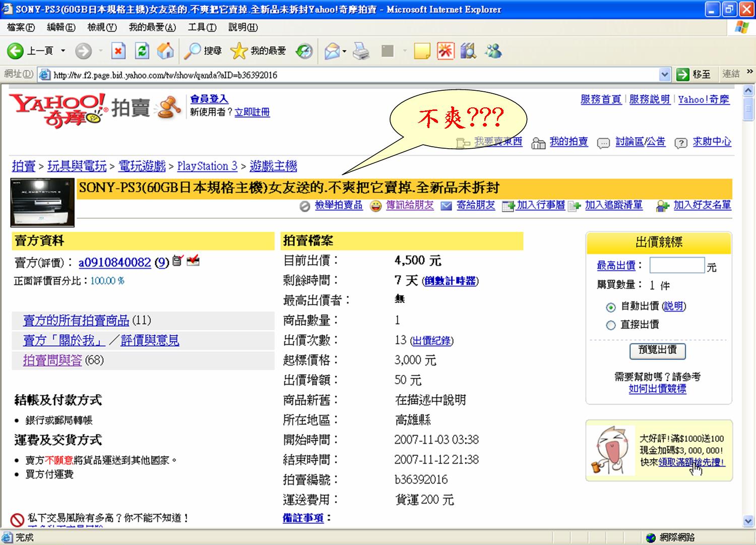Click the 移至 Go button
The height and width of the screenshot is (545, 756).
click(694, 75)
